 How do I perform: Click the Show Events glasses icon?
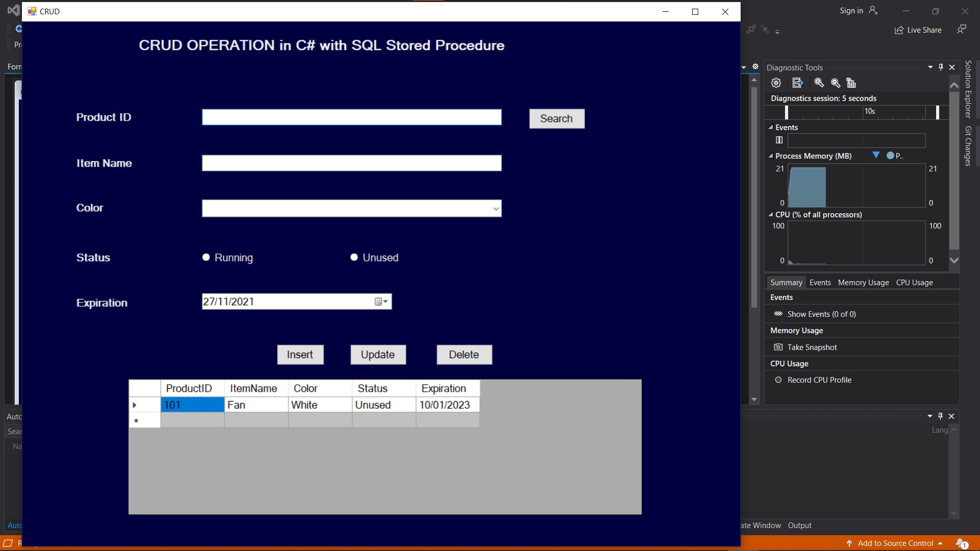tap(778, 314)
